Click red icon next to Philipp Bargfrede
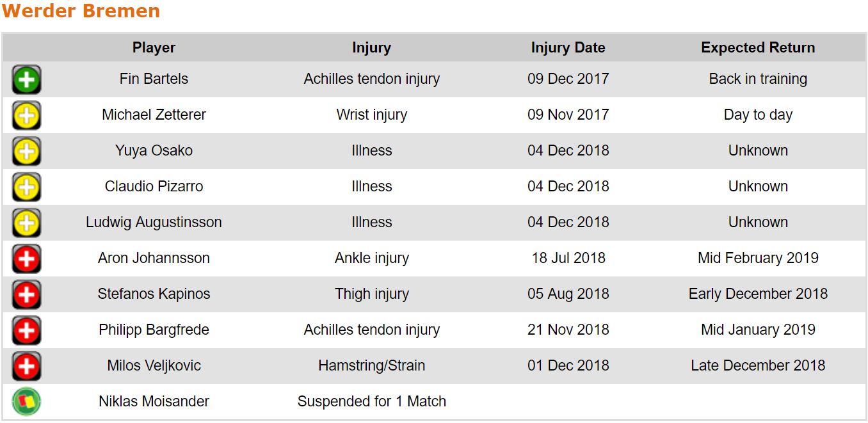This screenshot has height=423, width=868. (x=26, y=331)
